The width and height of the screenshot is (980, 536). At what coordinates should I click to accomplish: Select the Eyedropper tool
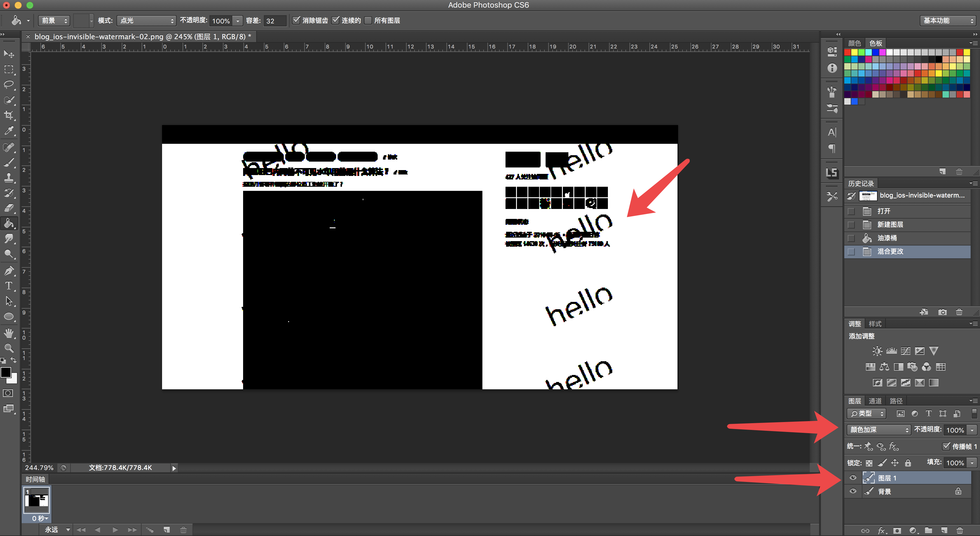point(9,131)
